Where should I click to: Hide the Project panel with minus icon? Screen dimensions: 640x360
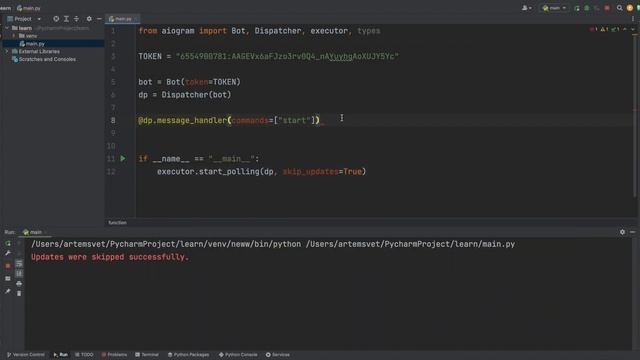point(99,19)
